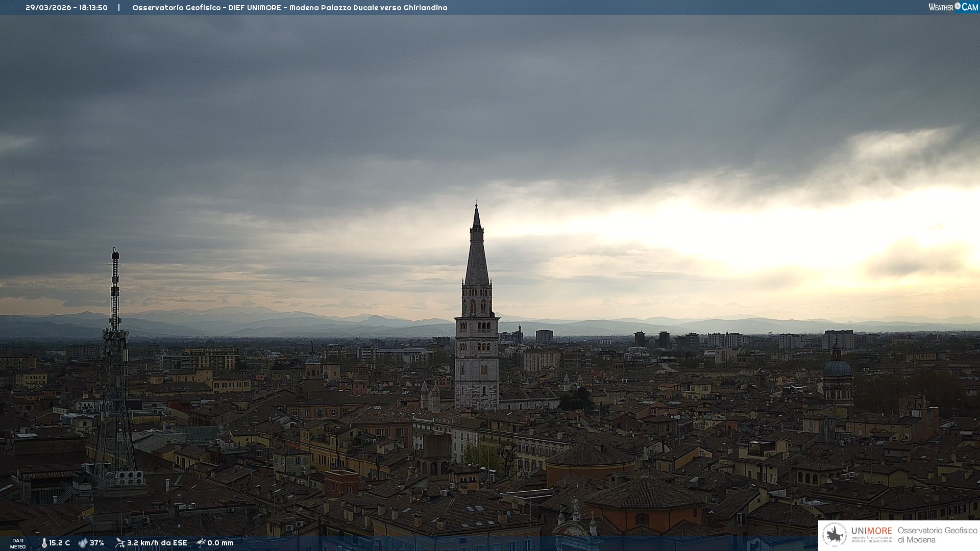The width and height of the screenshot is (980, 551).
Task: Click the wind anemometer icon
Action: (x=120, y=543)
